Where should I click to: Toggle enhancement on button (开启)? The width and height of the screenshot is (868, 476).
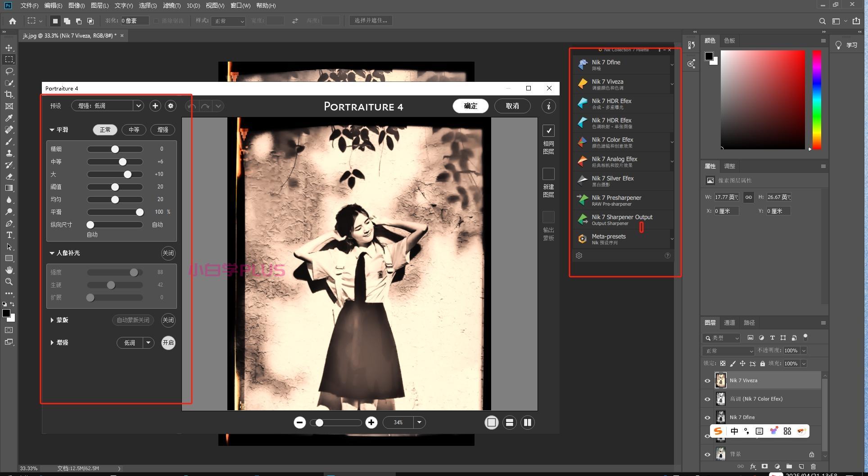(168, 343)
